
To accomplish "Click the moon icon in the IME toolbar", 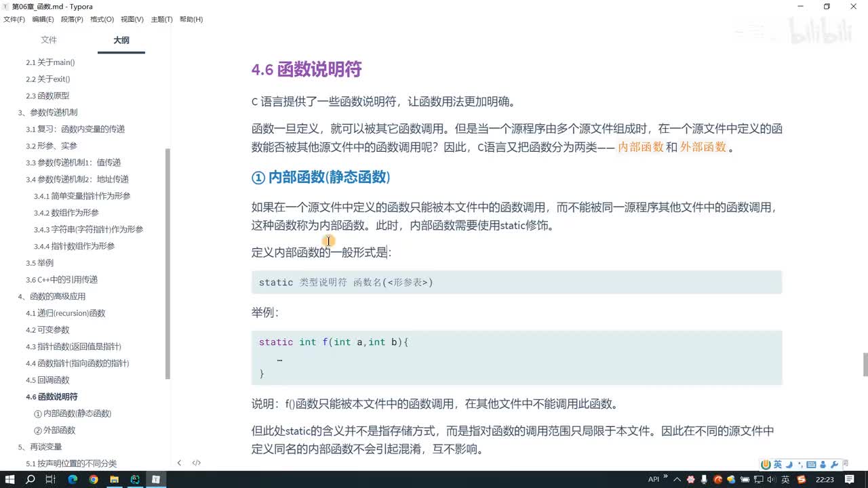I will pyautogui.click(x=789, y=465).
